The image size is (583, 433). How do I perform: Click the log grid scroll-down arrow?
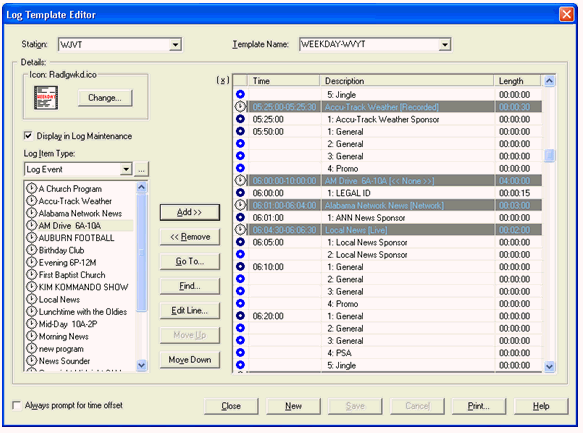(x=550, y=367)
